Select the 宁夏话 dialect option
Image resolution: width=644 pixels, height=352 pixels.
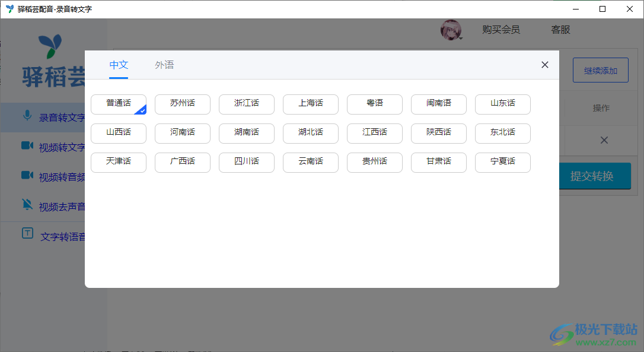pyautogui.click(x=502, y=162)
